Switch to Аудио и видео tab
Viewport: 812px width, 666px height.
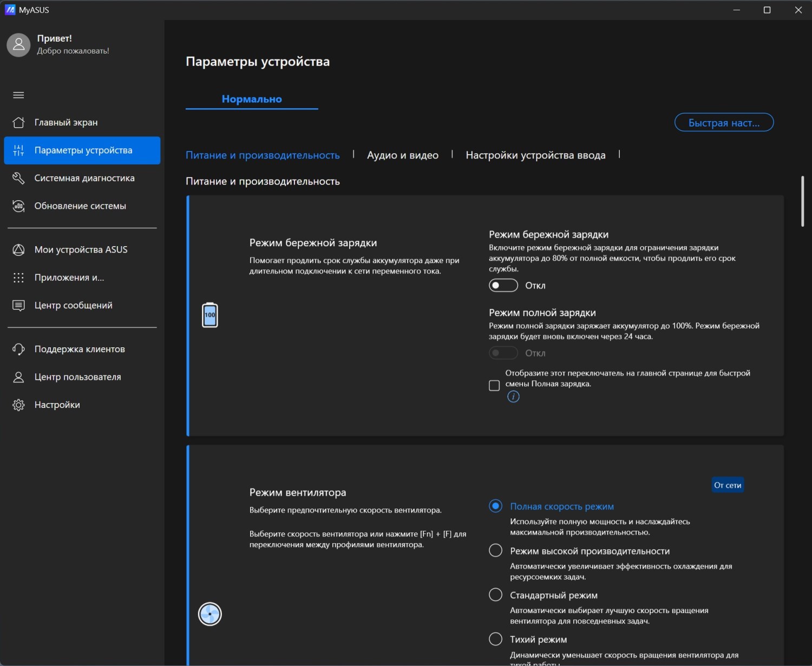[x=402, y=155]
